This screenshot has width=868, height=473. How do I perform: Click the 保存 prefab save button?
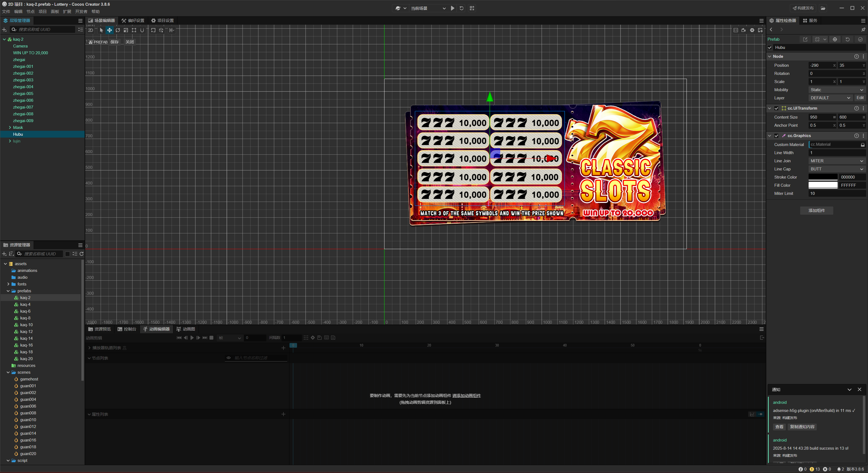[x=114, y=42]
